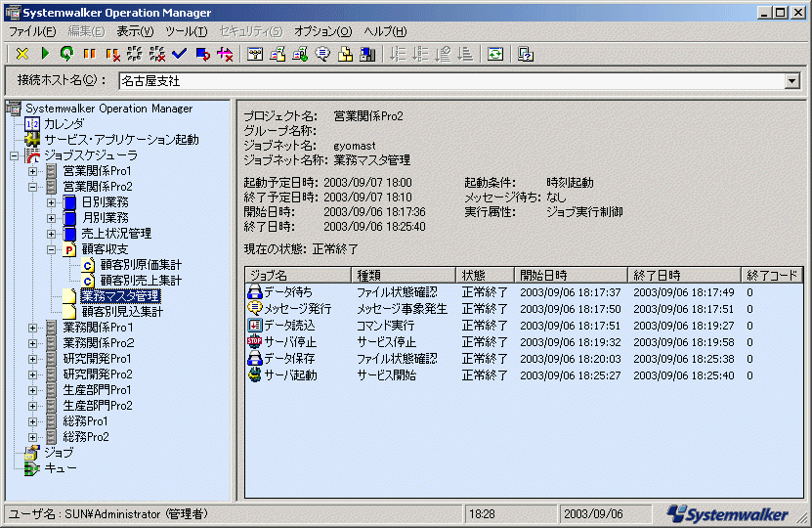Click the gear icon beside サービス・アプリケーション起動
Image resolution: width=812 pixels, height=528 pixels.
click(32, 140)
